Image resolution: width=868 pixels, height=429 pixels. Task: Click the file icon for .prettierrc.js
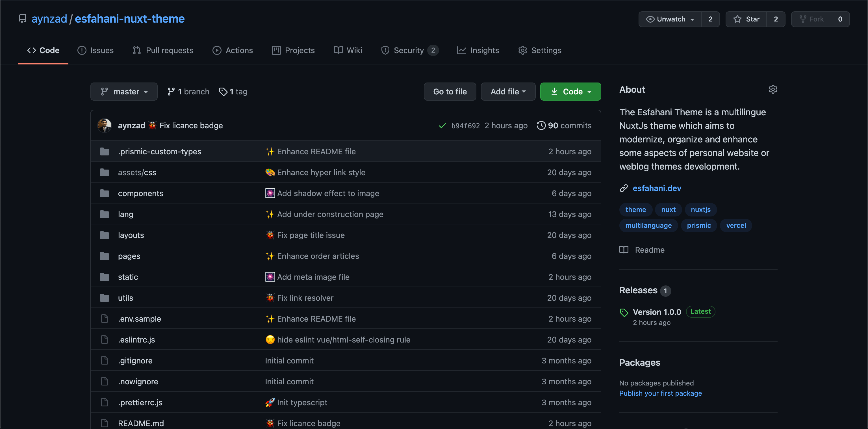[x=105, y=402]
